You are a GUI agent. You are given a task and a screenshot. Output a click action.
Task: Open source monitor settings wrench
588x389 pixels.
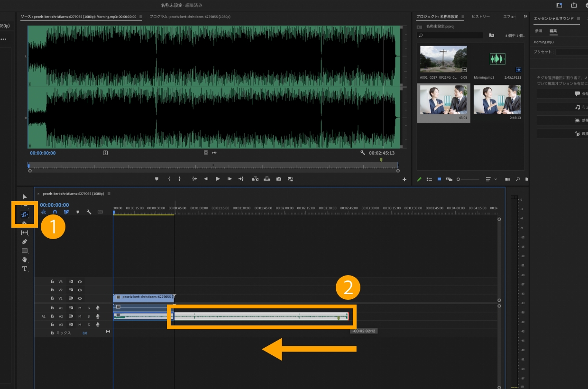point(363,153)
